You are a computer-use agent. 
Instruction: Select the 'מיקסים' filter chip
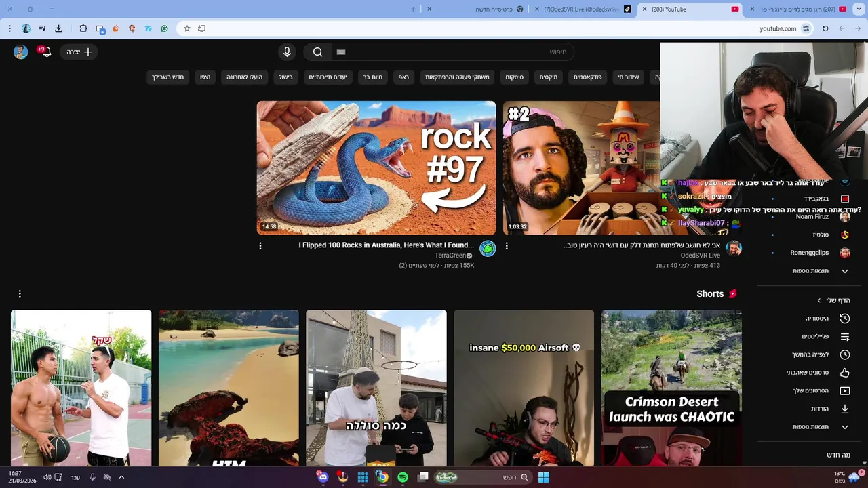549,77
